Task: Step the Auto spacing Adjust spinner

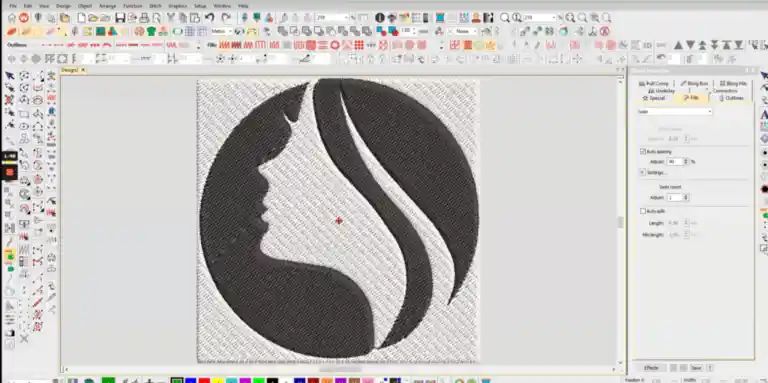Action: click(686, 162)
